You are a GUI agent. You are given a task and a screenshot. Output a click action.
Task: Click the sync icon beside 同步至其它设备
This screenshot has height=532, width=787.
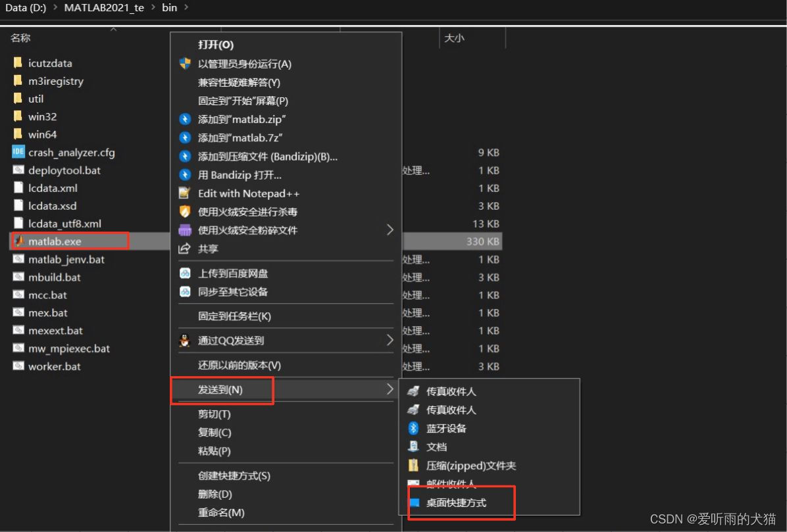point(185,292)
